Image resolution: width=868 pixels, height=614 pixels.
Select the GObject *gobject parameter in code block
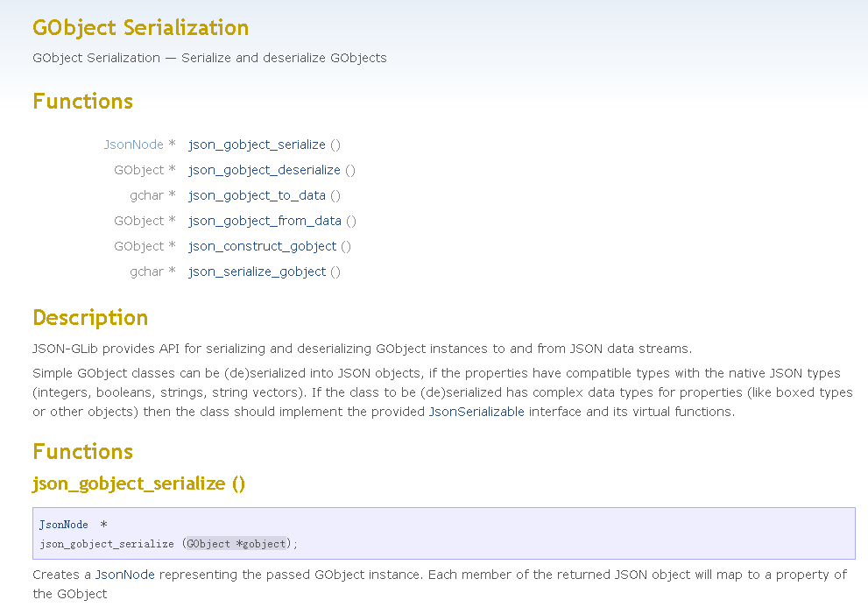(236, 543)
